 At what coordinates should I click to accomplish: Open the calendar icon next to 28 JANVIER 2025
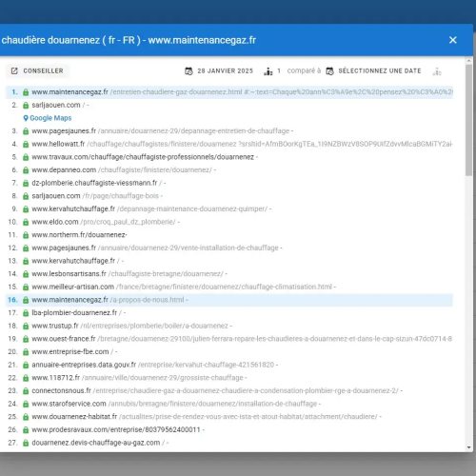(188, 71)
